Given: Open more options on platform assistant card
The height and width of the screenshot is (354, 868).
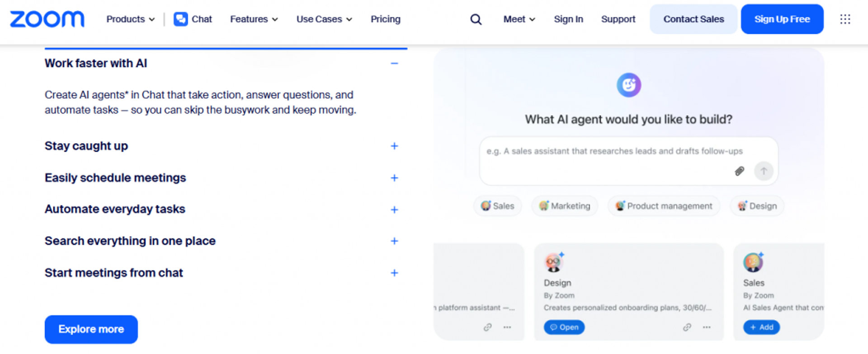Looking at the screenshot, I should click(507, 327).
